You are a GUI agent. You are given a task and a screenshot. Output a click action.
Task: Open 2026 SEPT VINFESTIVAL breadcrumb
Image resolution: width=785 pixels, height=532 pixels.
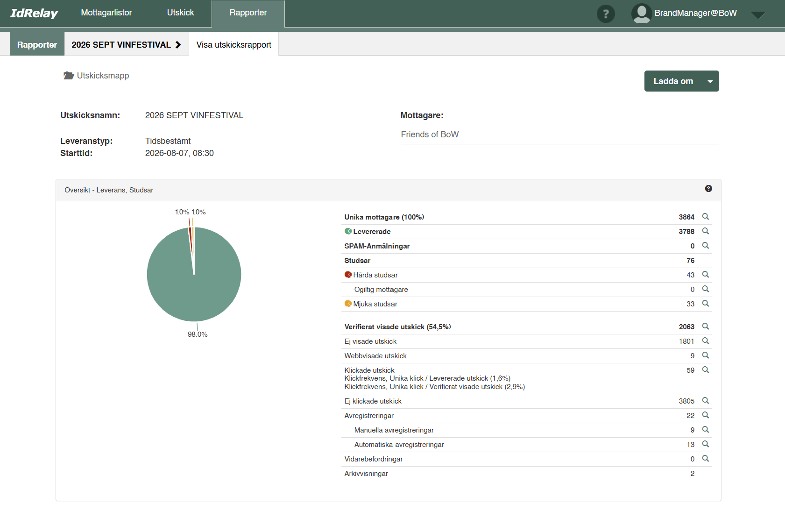(121, 44)
